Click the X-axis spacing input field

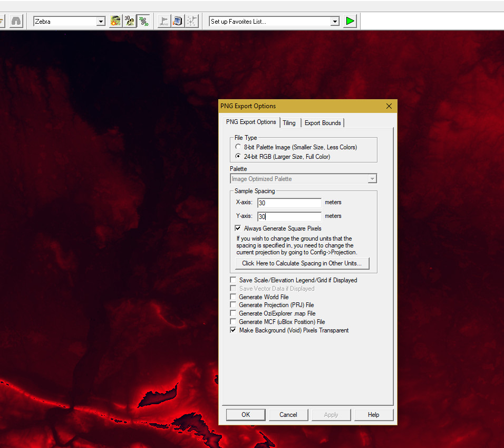pos(289,203)
